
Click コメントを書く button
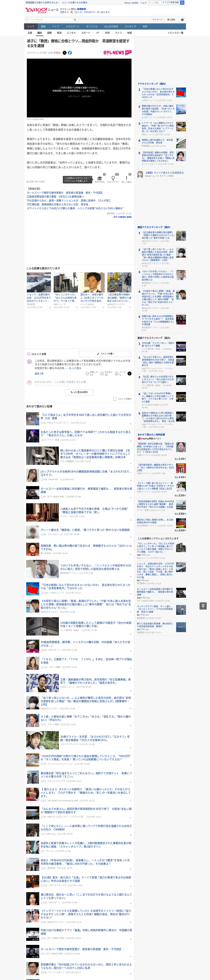[x=105, y=353]
